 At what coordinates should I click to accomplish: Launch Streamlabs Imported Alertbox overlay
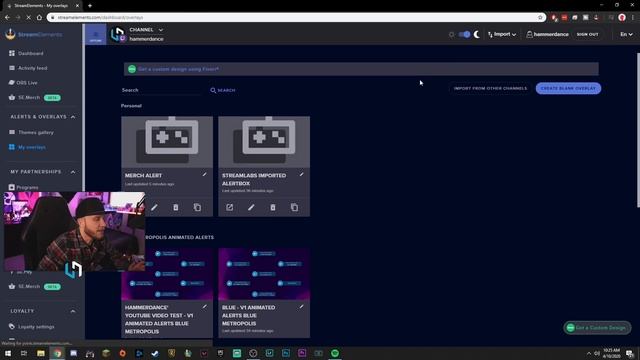pyautogui.click(x=229, y=207)
